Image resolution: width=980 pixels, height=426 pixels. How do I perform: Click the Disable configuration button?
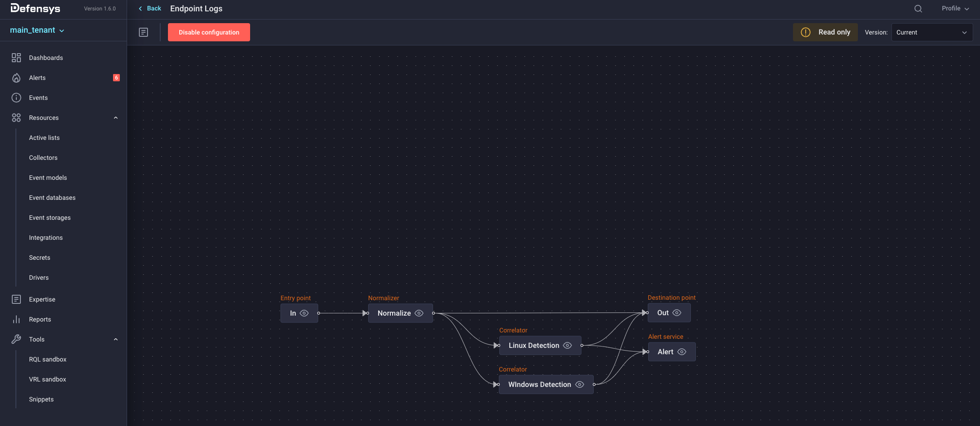[x=209, y=32]
